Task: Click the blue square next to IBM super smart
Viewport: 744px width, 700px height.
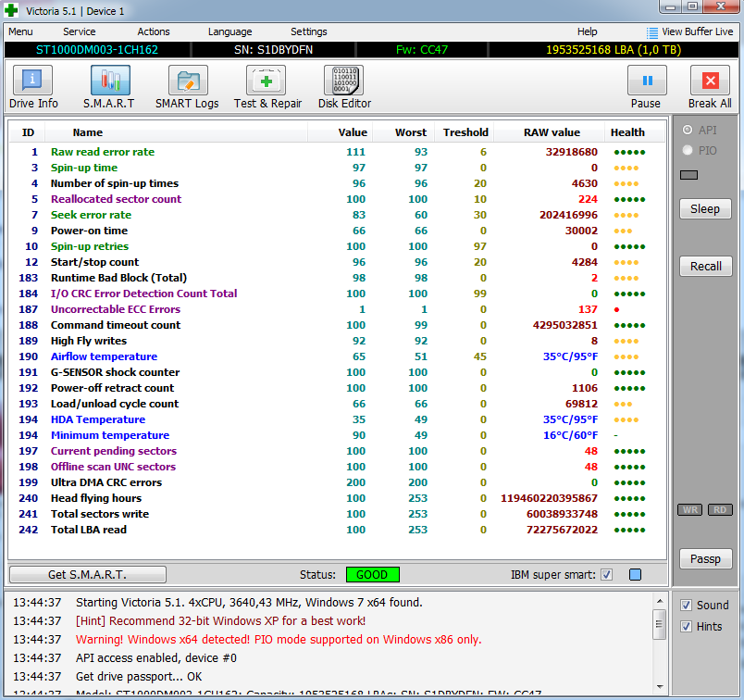Action: tap(635, 575)
